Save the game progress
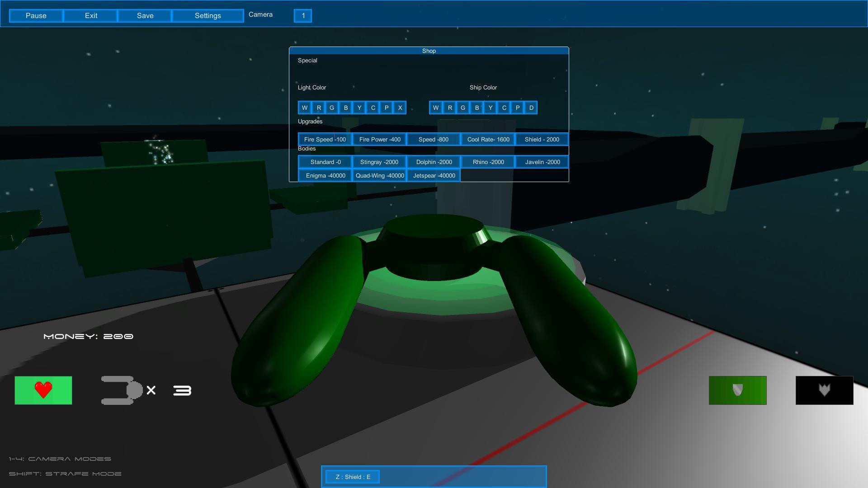The height and width of the screenshot is (488, 868). [x=145, y=16]
